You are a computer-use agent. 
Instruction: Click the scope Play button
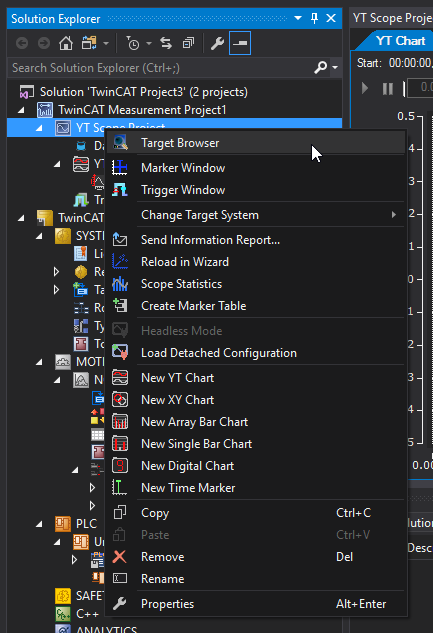(x=365, y=88)
